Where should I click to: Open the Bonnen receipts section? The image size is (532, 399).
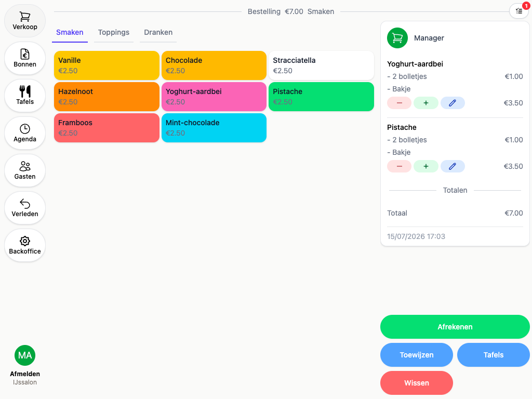point(25,58)
